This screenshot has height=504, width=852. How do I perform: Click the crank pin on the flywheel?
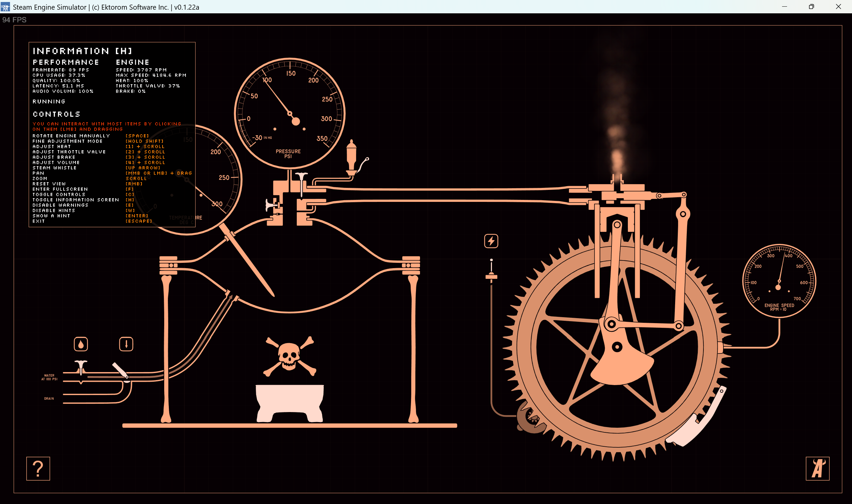point(611,324)
